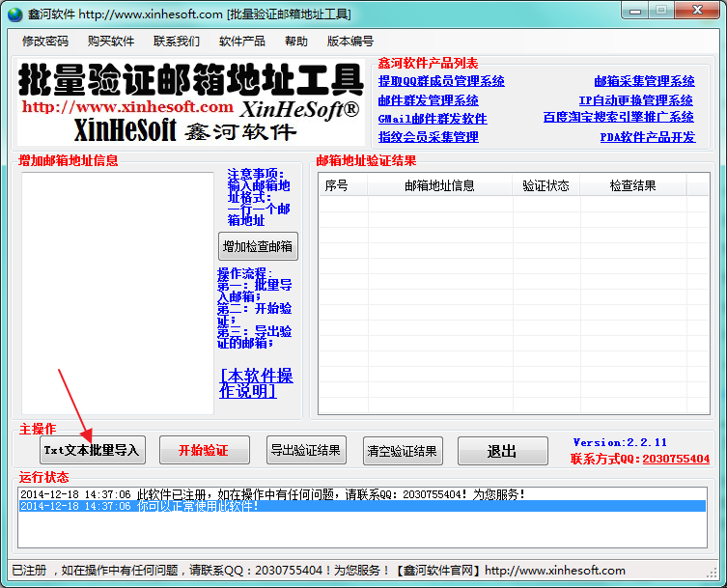The width and height of the screenshot is (727, 588).
Task: Clear results with 清空验证结果 button
Action: (403, 451)
